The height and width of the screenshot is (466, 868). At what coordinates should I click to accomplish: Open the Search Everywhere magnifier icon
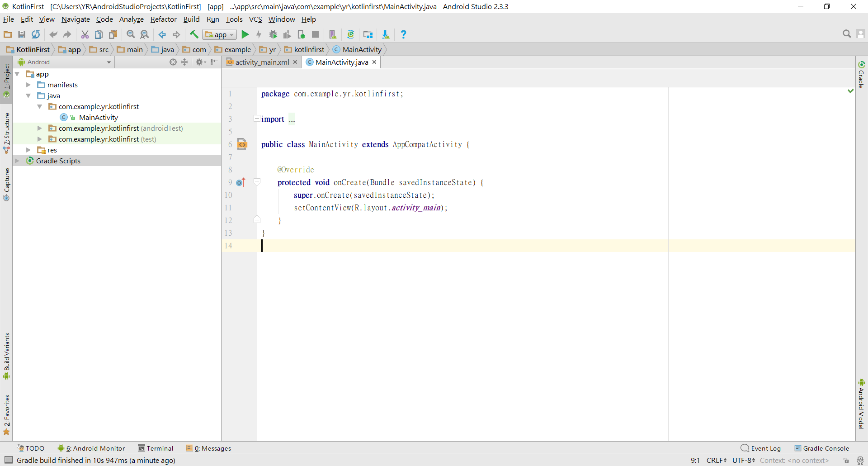[847, 34]
